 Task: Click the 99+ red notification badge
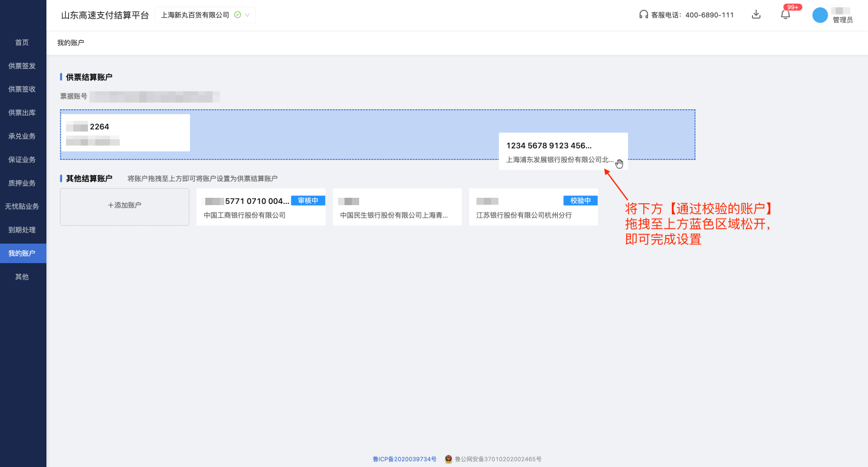click(792, 7)
